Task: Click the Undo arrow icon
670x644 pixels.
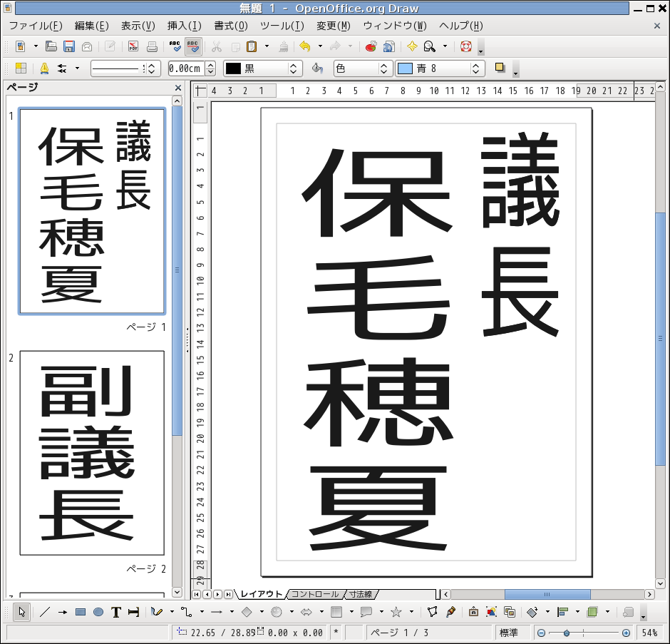Action: tap(305, 47)
